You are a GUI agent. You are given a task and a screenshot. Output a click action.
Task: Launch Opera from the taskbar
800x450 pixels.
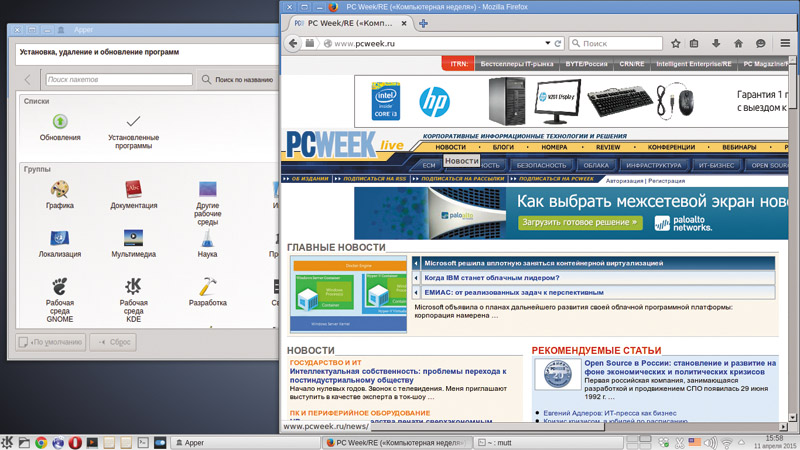pyautogui.click(x=75, y=443)
